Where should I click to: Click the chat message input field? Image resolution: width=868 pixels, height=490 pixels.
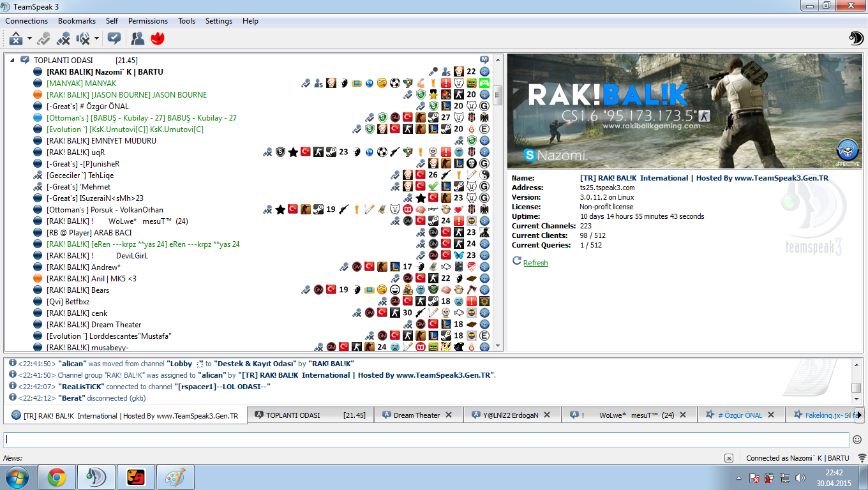[x=426, y=440]
